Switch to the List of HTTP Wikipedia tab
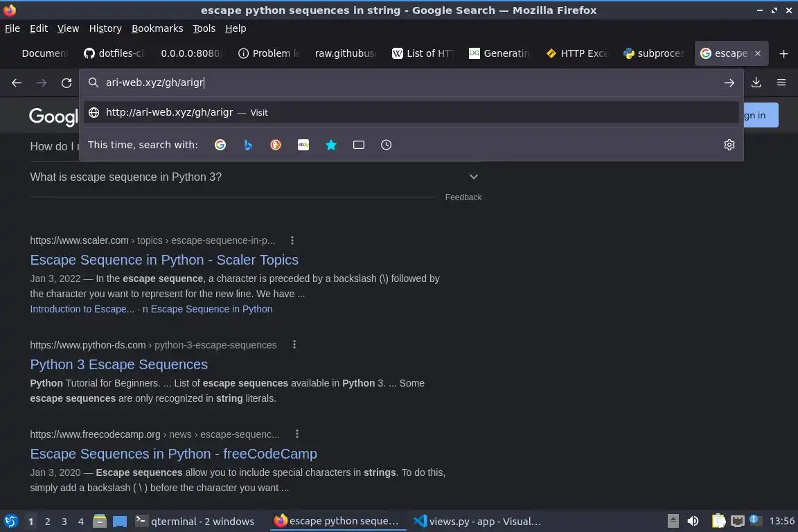Image resolution: width=798 pixels, height=532 pixels. pyautogui.click(x=423, y=53)
